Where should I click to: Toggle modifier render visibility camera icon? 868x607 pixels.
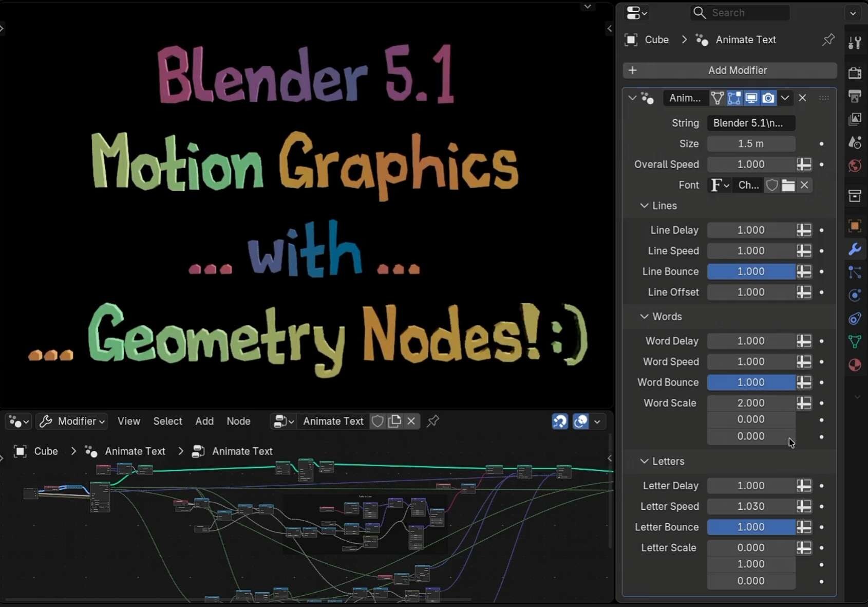coord(768,98)
